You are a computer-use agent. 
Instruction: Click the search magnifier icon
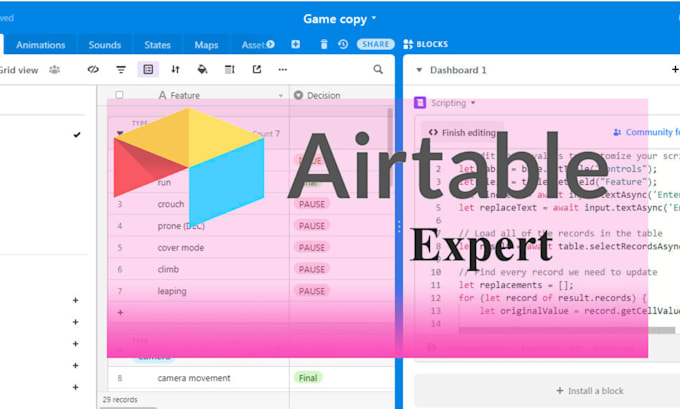coord(378,69)
